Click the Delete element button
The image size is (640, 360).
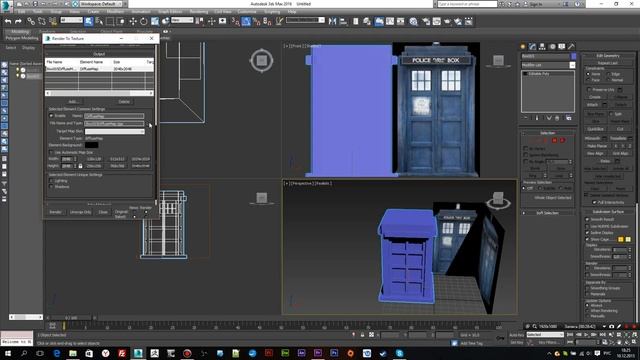tap(124, 102)
